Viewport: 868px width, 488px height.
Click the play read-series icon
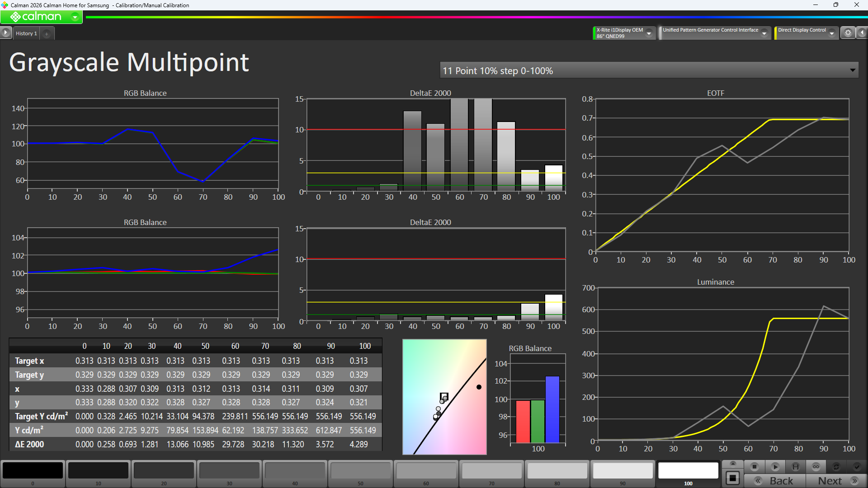[x=775, y=467]
